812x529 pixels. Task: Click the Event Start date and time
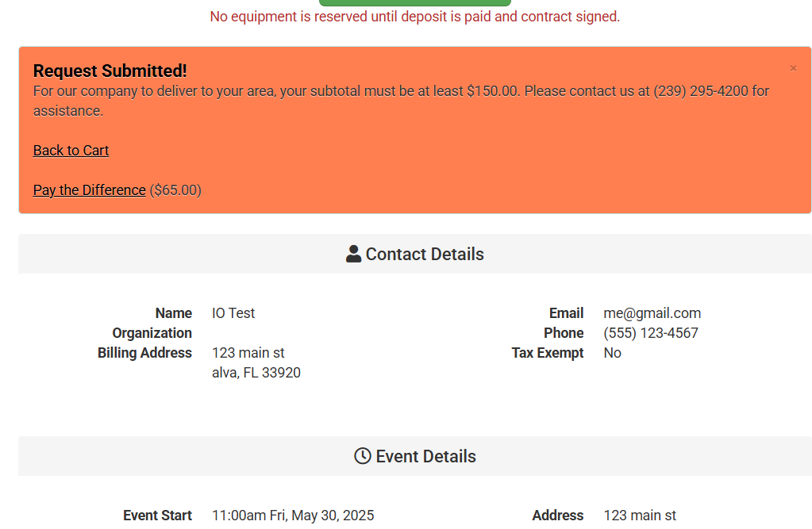click(x=292, y=516)
